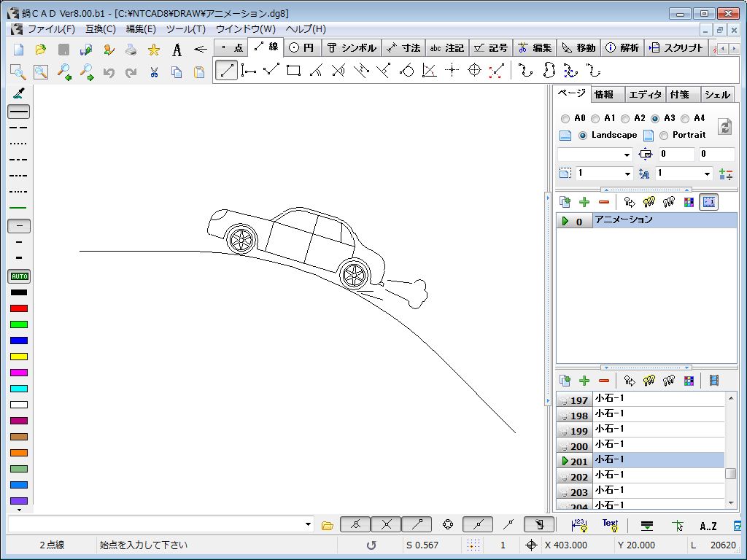Click the open folder icon in bottom bar
The image size is (747, 560).
coord(328,526)
